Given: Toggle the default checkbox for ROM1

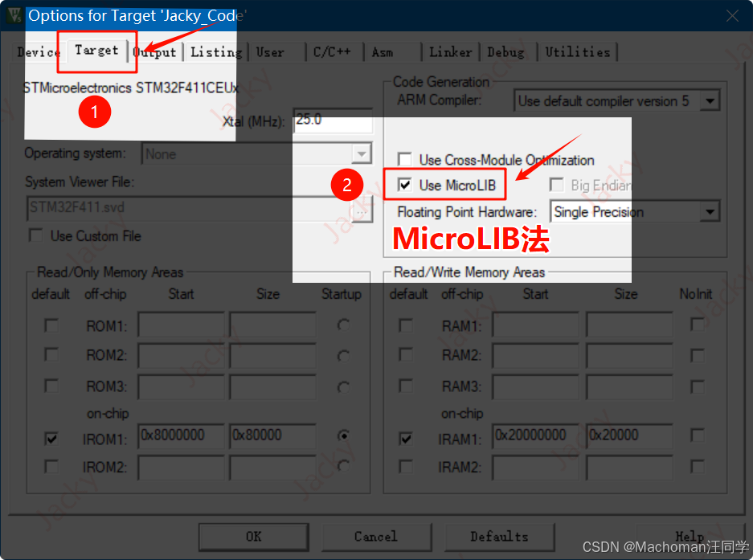Looking at the screenshot, I should coord(51,325).
